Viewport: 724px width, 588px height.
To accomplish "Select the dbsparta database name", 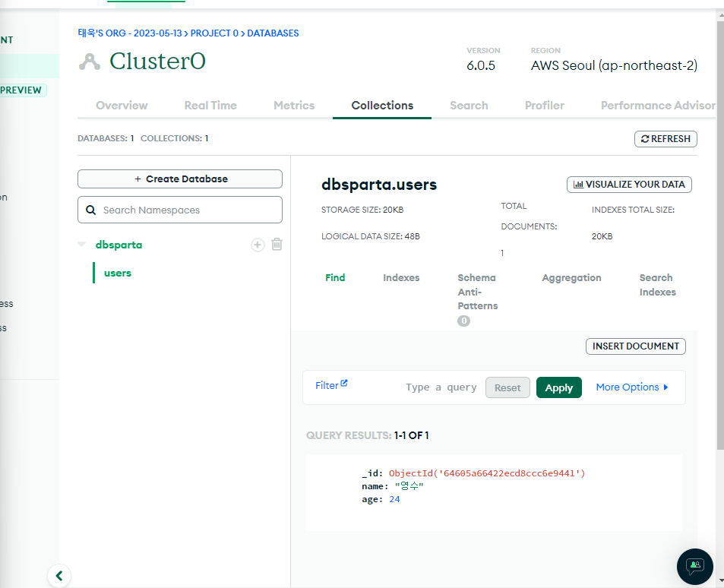I will 119,245.
